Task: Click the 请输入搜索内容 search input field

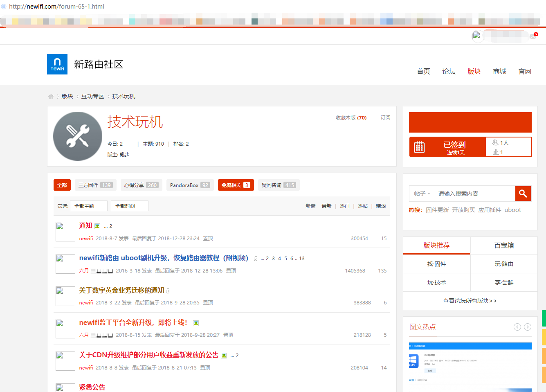Action: click(x=474, y=194)
